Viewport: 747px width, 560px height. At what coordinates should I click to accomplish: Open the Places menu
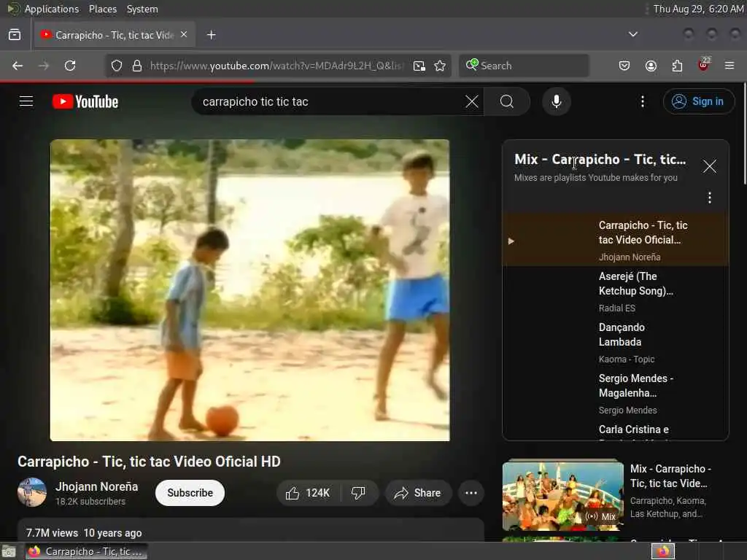(102, 9)
